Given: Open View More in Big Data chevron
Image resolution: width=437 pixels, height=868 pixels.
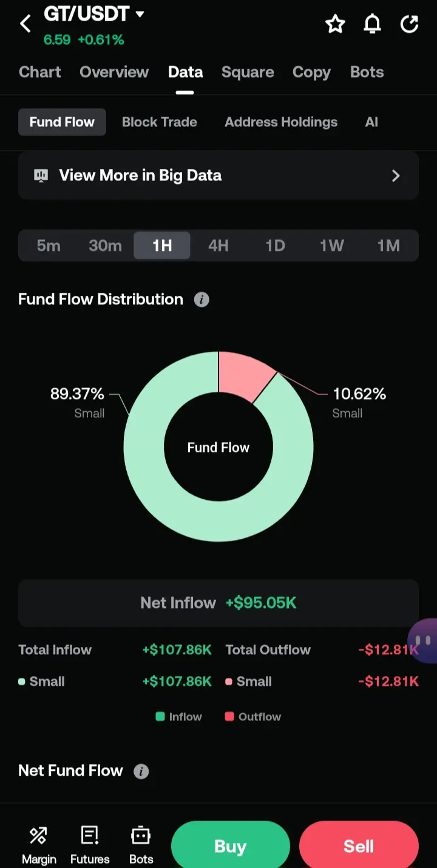Looking at the screenshot, I should (x=396, y=176).
